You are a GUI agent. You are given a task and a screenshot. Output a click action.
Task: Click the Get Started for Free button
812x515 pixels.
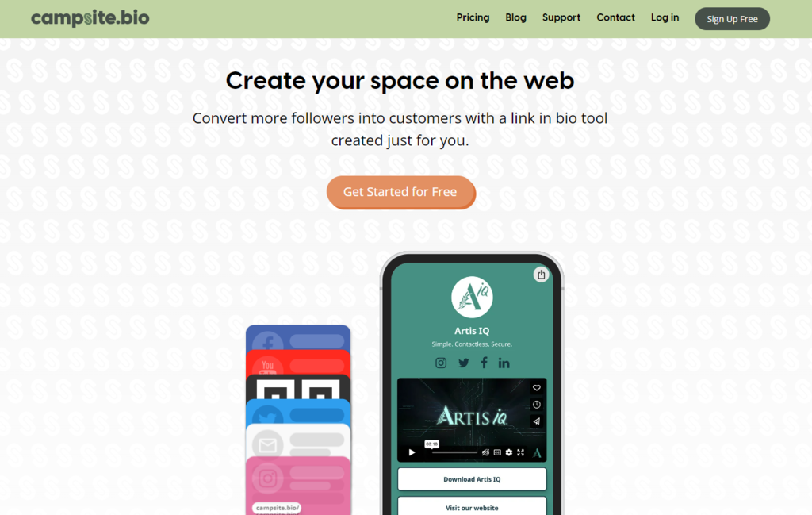pos(400,192)
